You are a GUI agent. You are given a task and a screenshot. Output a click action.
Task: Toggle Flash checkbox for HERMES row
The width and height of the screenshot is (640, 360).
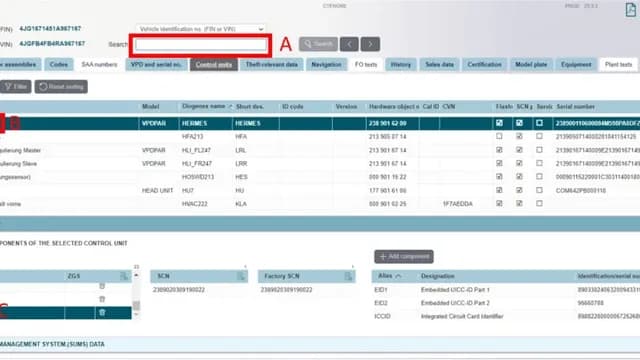pos(499,123)
